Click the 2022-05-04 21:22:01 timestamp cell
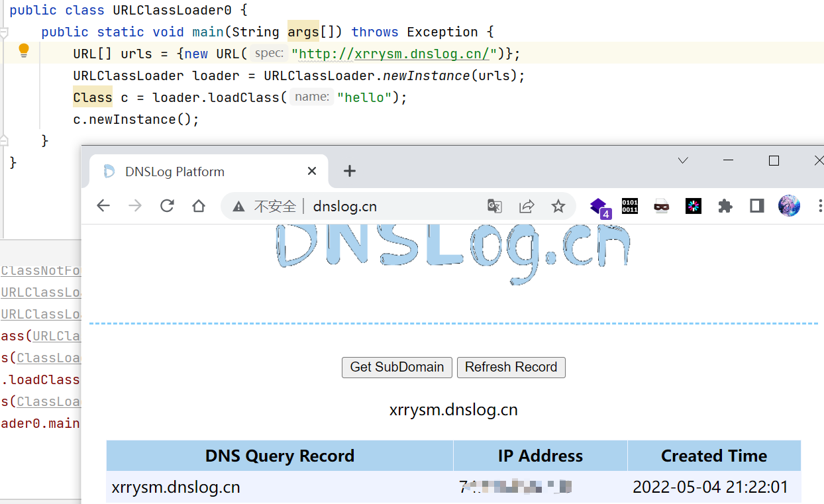This screenshot has height=504, width=824. [714, 487]
